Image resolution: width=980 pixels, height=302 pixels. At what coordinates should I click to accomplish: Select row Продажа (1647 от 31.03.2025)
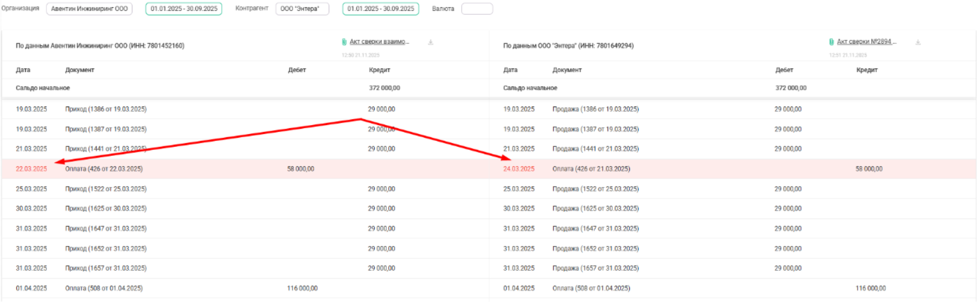pyautogui.click(x=732, y=229)
